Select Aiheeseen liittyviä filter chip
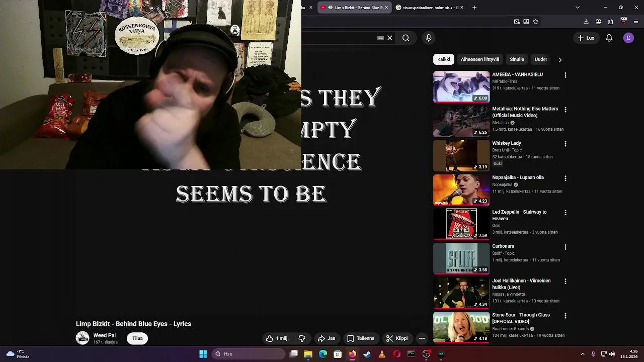 (480, 59)
